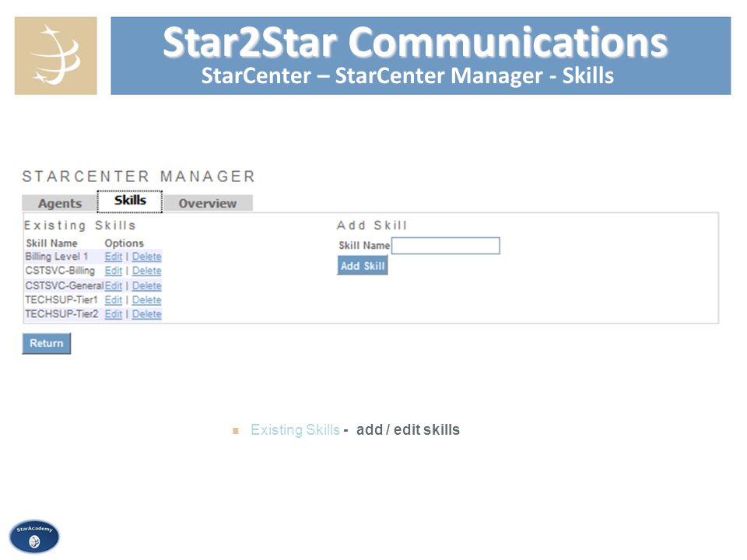This screenshot has height=560, width=747.
Task: Click the 'Existing Skills' bullet text
Action: [x=295, y=430]
